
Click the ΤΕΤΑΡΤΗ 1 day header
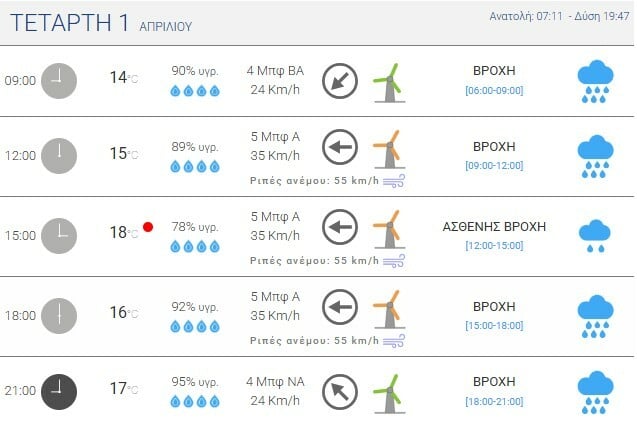click(69, 22)
